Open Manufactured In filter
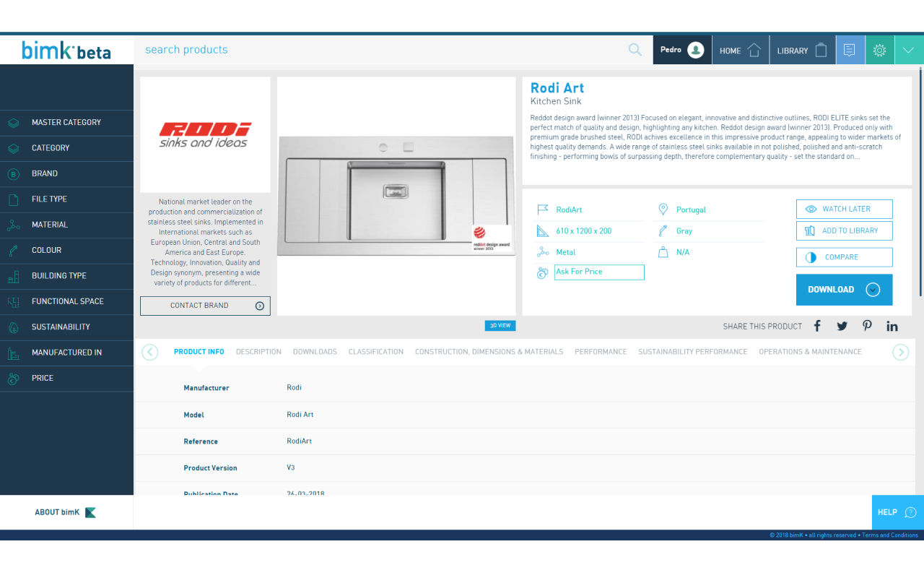This screenshot has height=578, width=924. (x=66, y=353)
